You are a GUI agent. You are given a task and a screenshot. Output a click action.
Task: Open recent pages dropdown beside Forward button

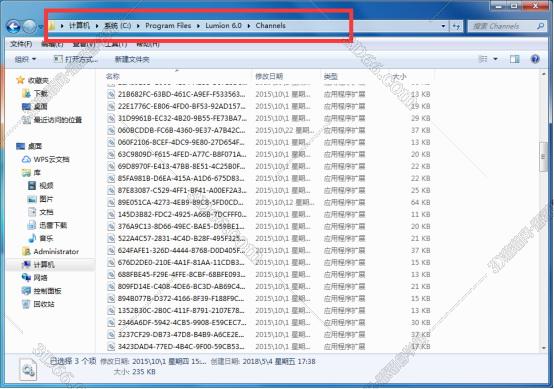41,26
